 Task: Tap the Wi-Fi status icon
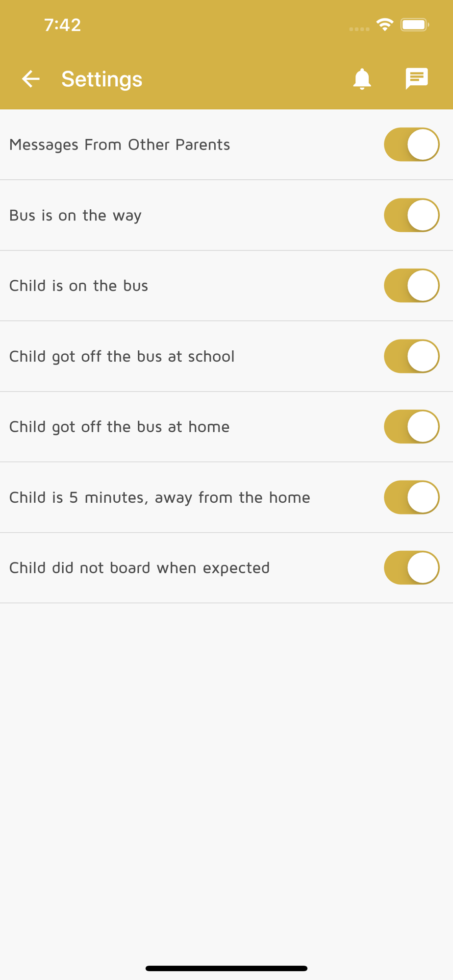point(385,24)
